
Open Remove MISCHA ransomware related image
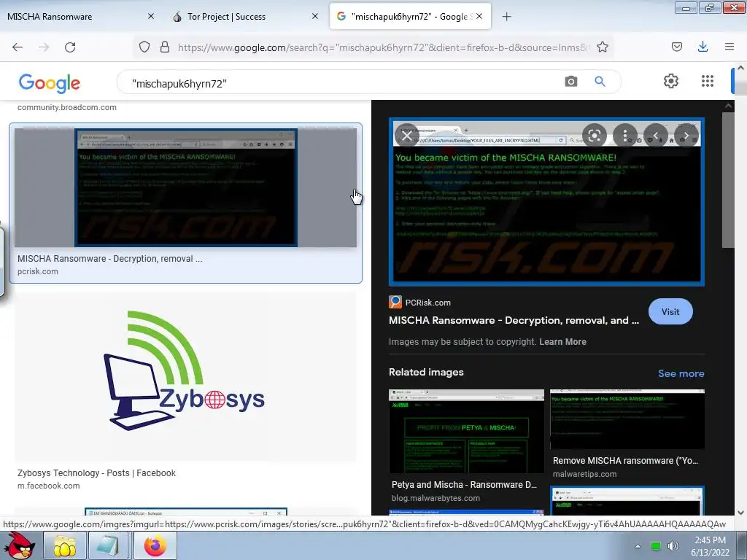[x=627, y=419]
